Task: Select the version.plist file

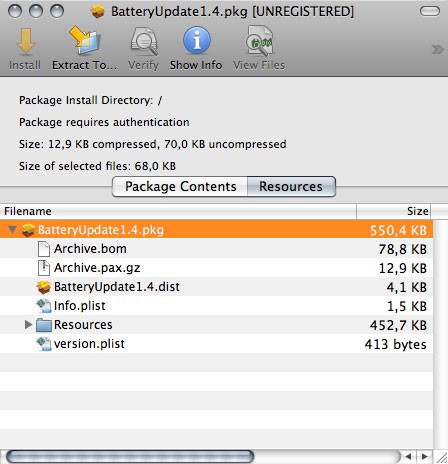Action: pos(216,344)
